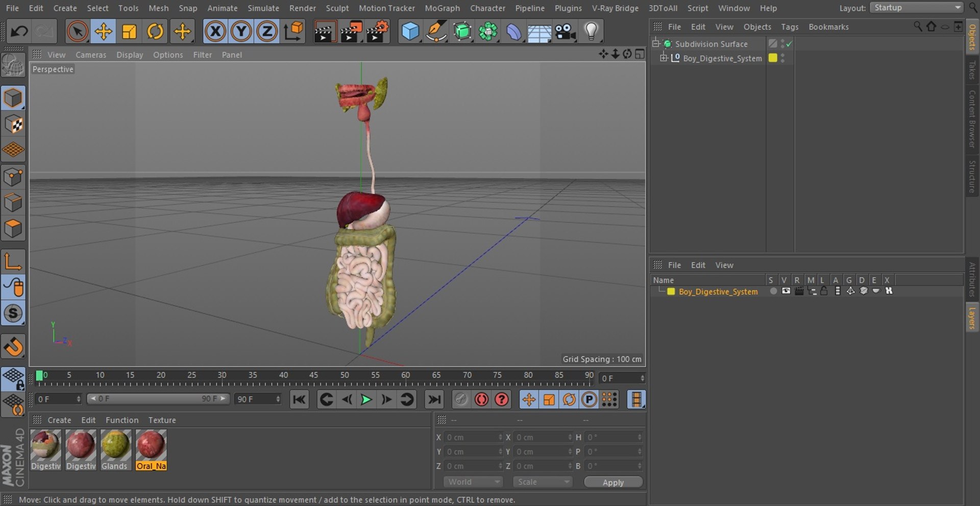Viewport: 980px width, 506px height.
Task: Choose the Live Selection arrow tool
Action: 77,32
